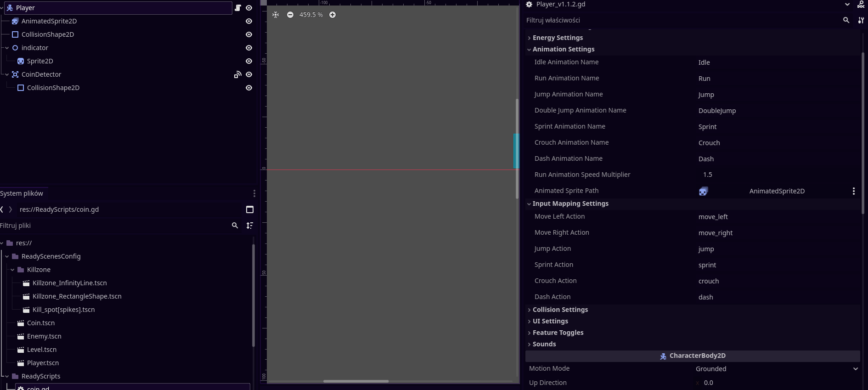Edit the Idle Animation Name value
The width and height of the screenshot is (868, 390).
pos(776,62)
